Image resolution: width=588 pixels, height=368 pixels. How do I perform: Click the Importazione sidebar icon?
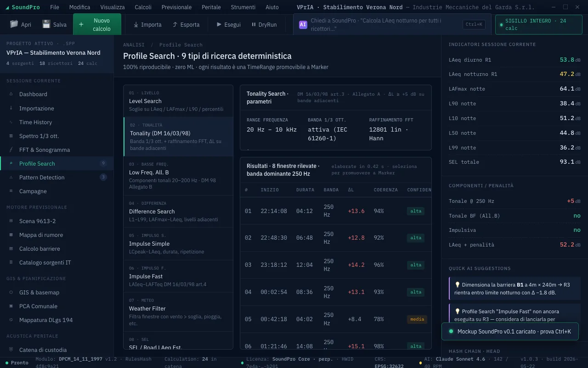click(11, 108)
